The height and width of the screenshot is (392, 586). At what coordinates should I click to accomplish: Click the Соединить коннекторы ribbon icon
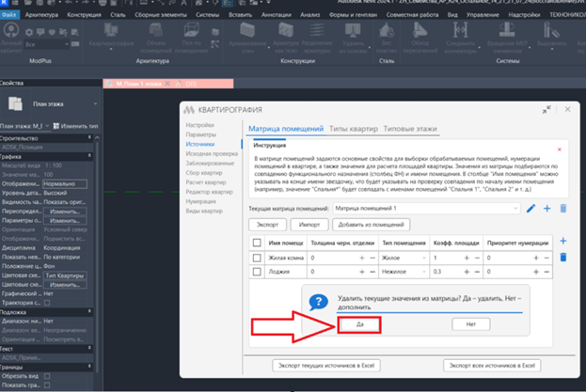click(x=461, y=30)
